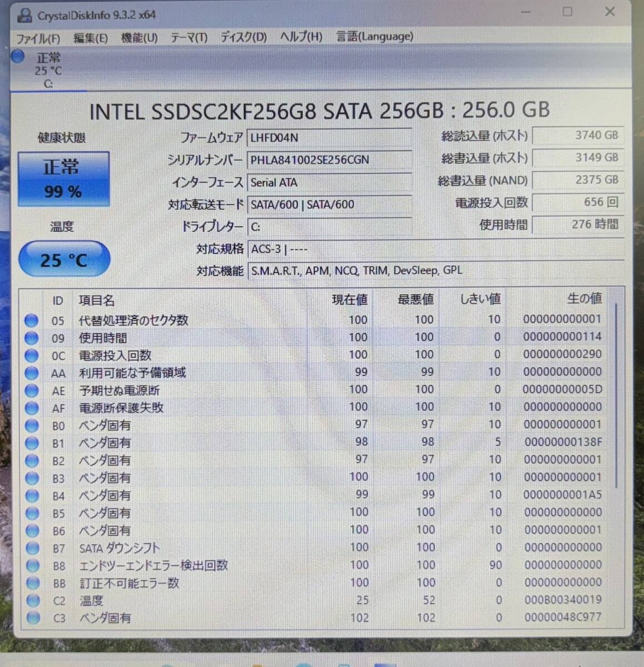Screen dimensions: 644x667
Task: Open the 言語(Language) menu
Action: (x=374, y=37)
